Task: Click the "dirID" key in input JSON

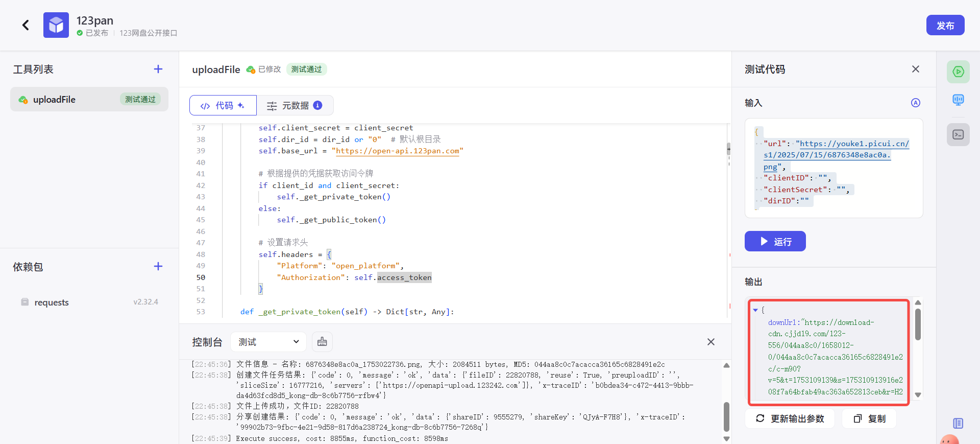Action: click(779, 201)
